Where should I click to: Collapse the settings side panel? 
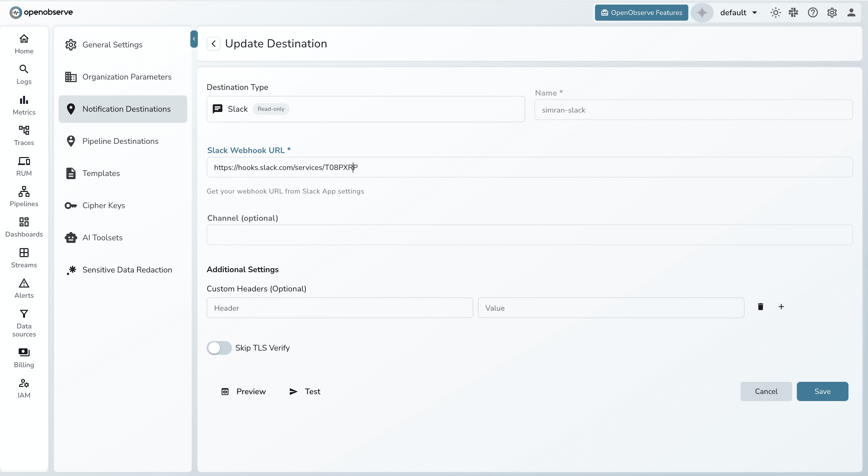(x=194, y=39)
